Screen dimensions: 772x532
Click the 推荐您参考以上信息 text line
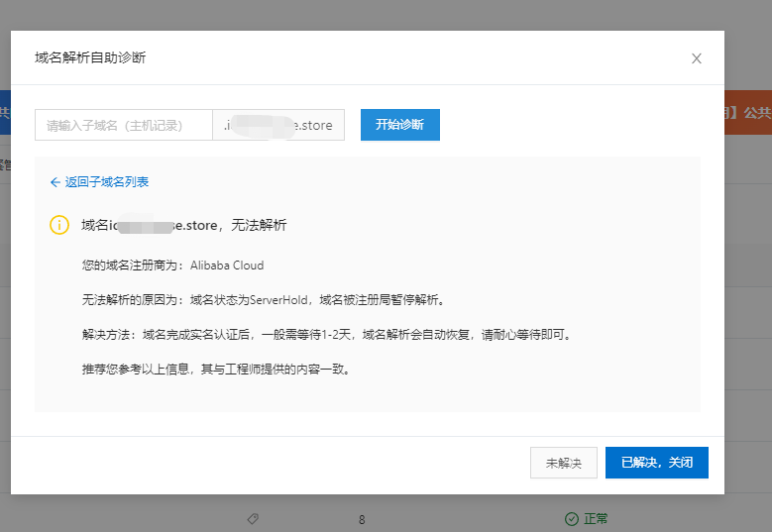point(215,370)
